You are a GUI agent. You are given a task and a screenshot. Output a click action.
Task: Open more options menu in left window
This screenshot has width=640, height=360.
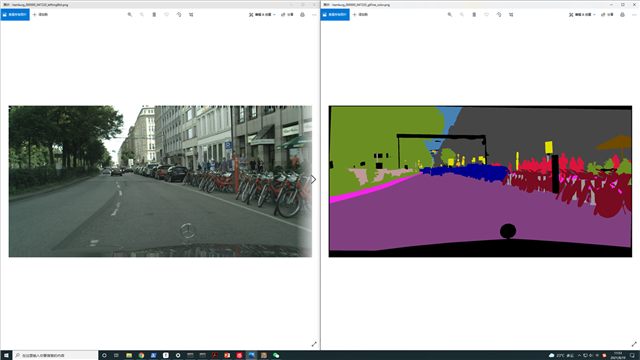pos(314,15)
